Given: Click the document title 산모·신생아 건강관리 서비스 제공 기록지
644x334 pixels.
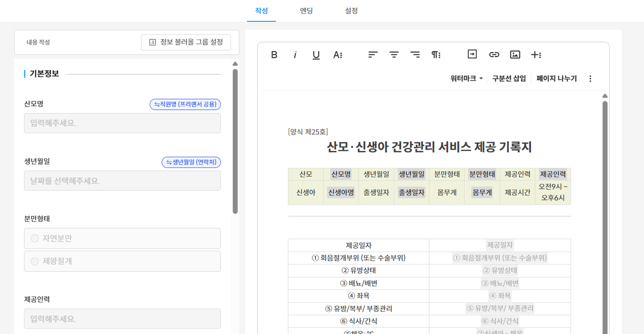Looking at the screenshot, I should (429, 147).
